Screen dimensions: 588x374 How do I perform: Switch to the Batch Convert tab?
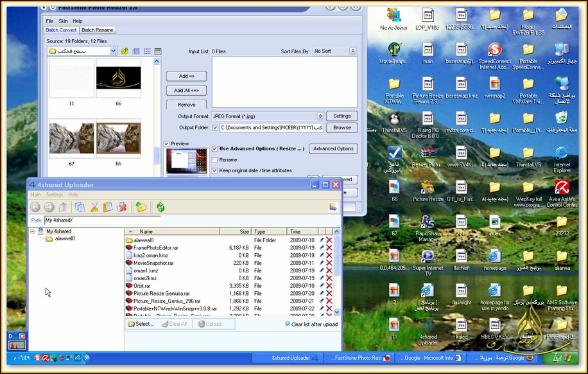61,30
